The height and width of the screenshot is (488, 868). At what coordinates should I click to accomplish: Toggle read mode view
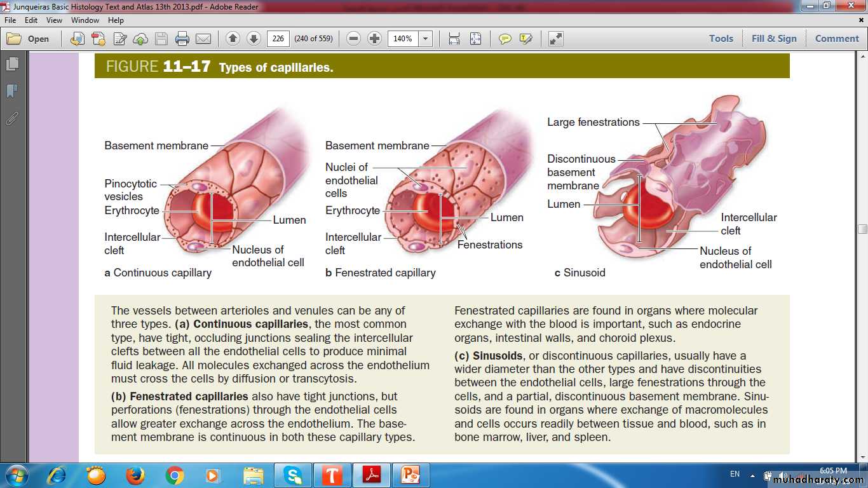[556, 39]
